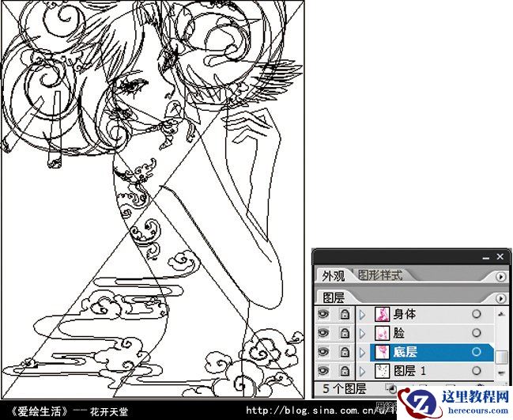
Task: Click the 脸 layer thumbnail
Action: (x=382, y=333)
